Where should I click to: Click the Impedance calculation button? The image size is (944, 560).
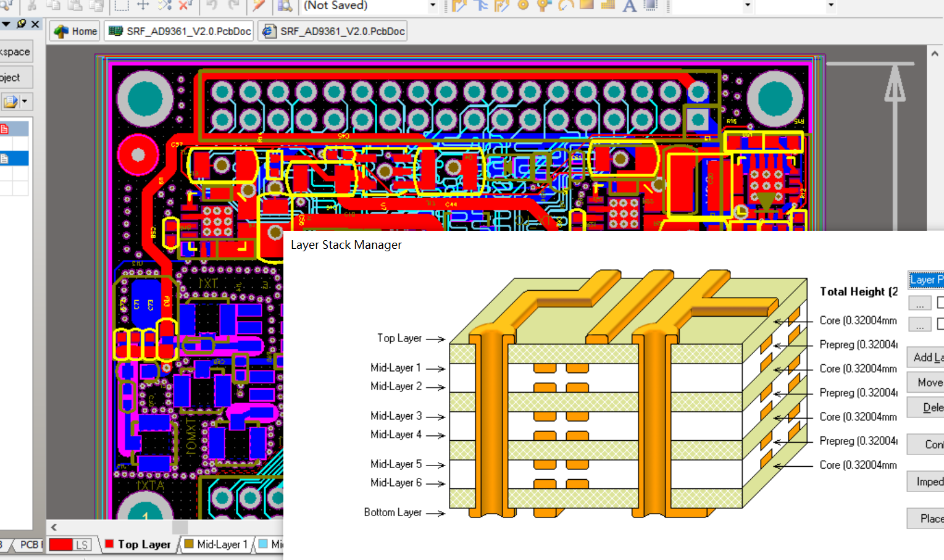(x=925, y=481)
